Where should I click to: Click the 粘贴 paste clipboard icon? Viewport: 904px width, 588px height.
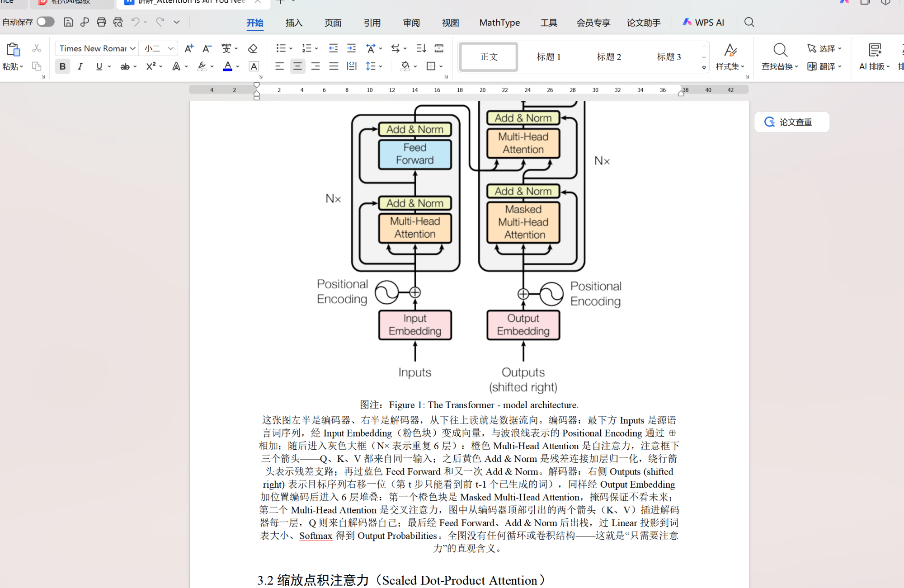click(x=13, y=50)
